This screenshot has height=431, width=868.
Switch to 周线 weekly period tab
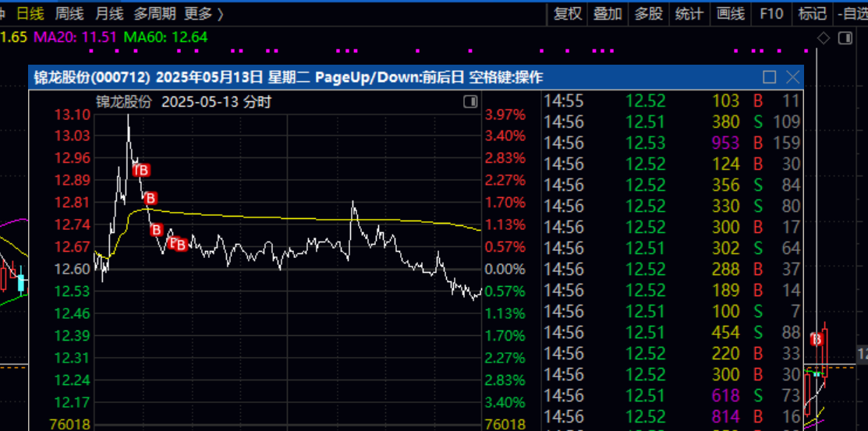(x=69, y=14)
